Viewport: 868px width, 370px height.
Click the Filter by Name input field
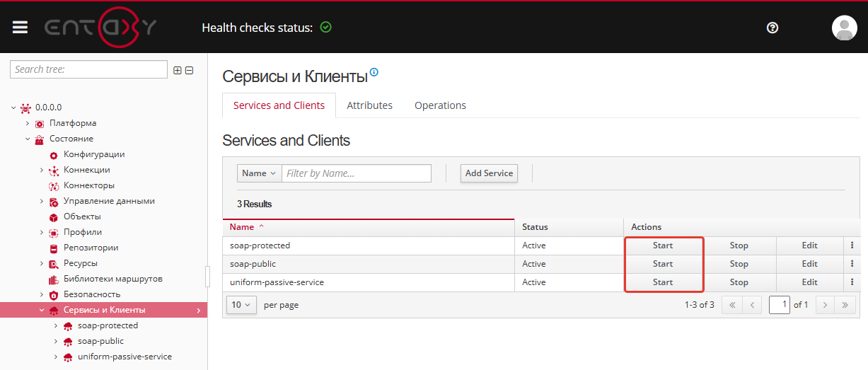pyautogui.click(x=357, y=173)
